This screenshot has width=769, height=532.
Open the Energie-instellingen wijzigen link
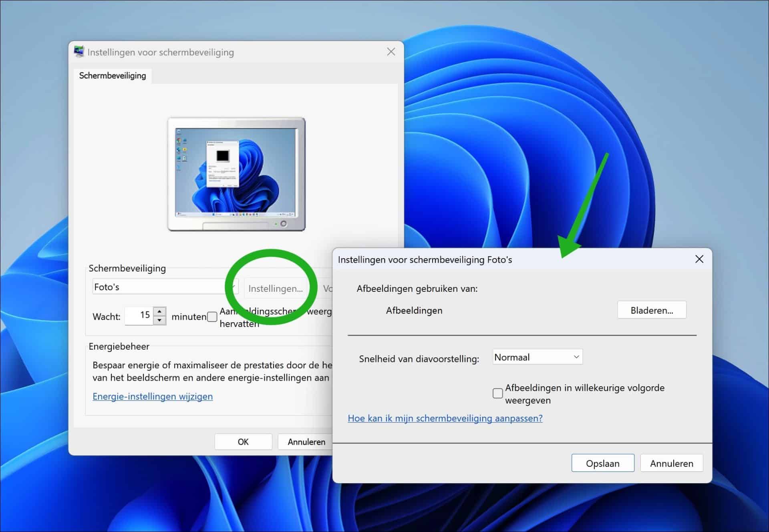pos(153,396)
